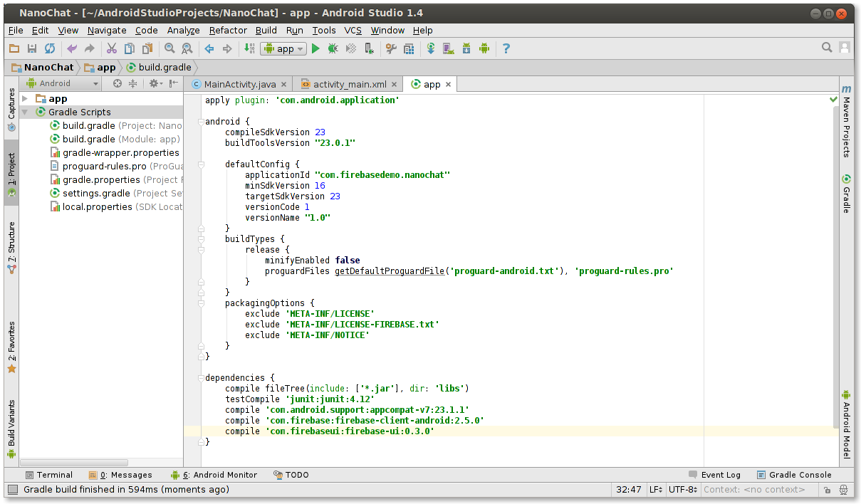Screen dimensions: 861x504
Task: Open Android Device Monitor icon
Action: [x=484, y=48]
